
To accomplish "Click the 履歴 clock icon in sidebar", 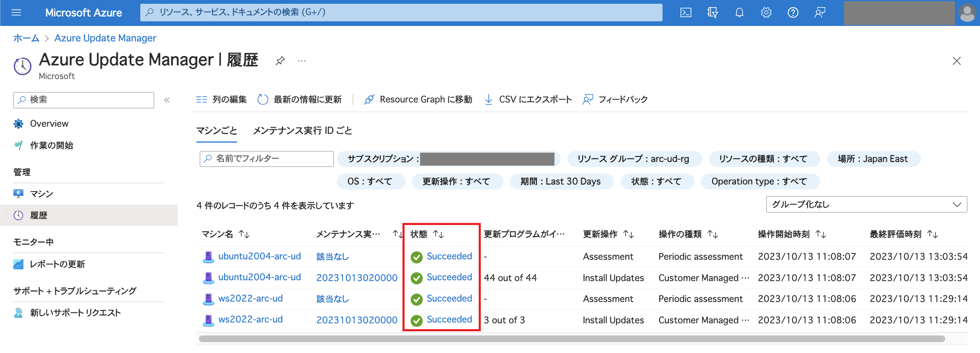I will 18,215.
